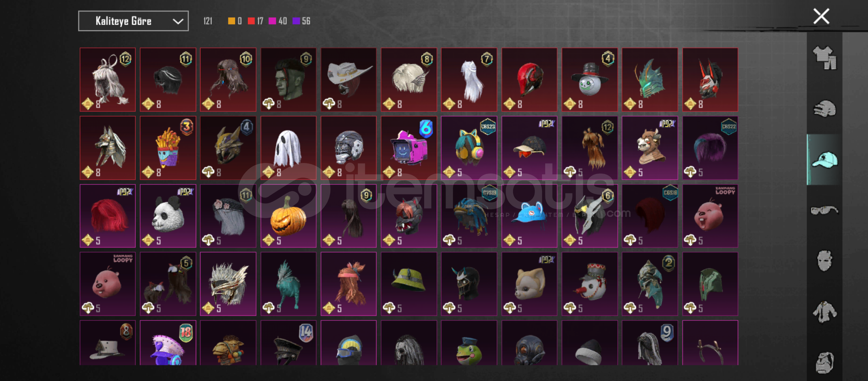Select the cyan cap headwear category
Image resolution: width=868 pixels, height=381 pixels.
tap(824, 160)
